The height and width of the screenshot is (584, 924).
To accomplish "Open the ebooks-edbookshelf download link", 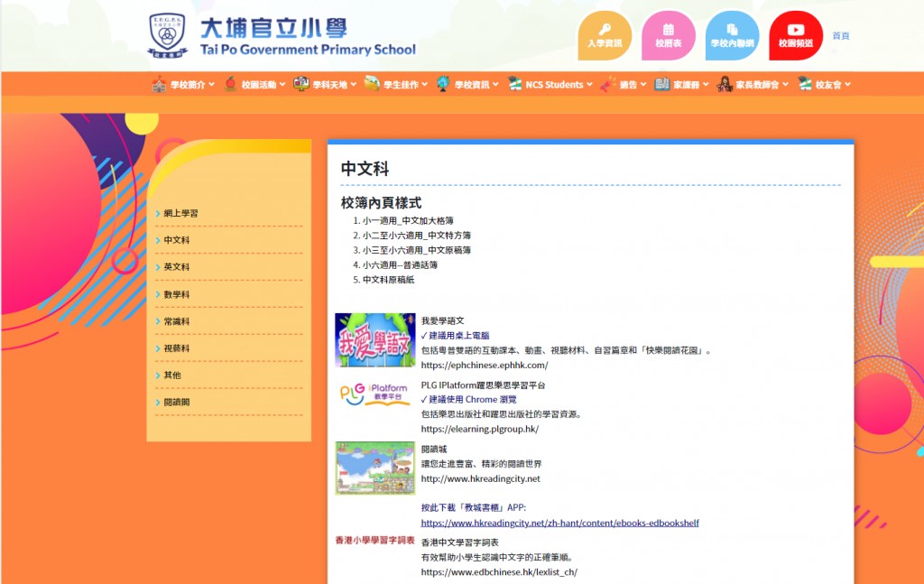I will coord(559,524).
